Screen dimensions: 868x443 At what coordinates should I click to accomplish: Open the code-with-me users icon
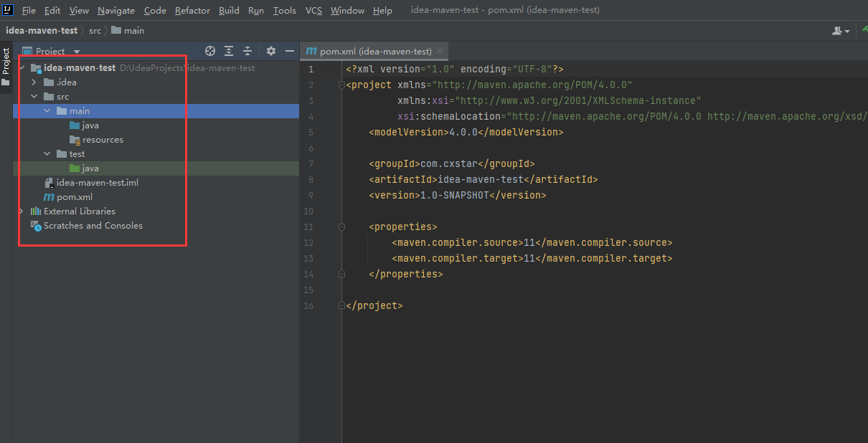836,30
